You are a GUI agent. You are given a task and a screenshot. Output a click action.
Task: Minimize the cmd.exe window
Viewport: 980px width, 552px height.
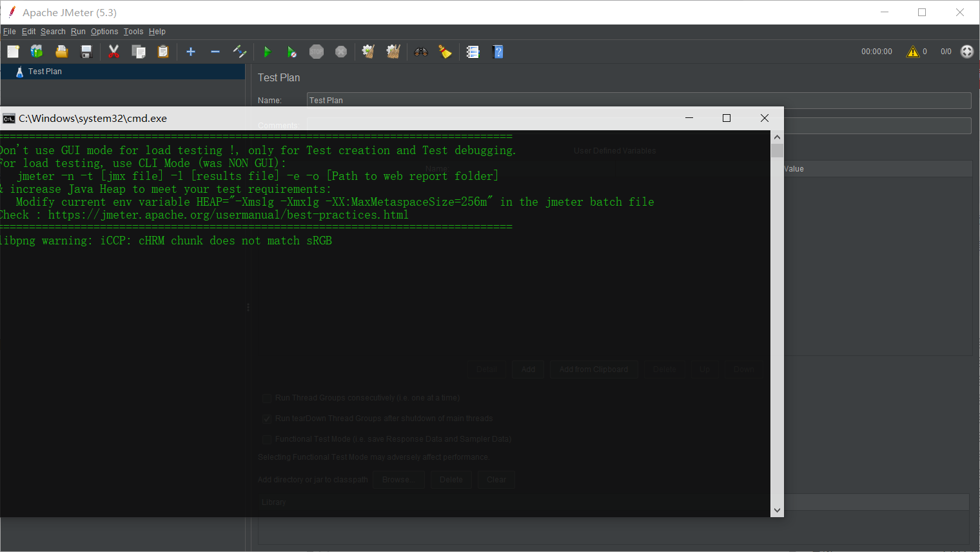pyautogui.click(x=689, y=118)
